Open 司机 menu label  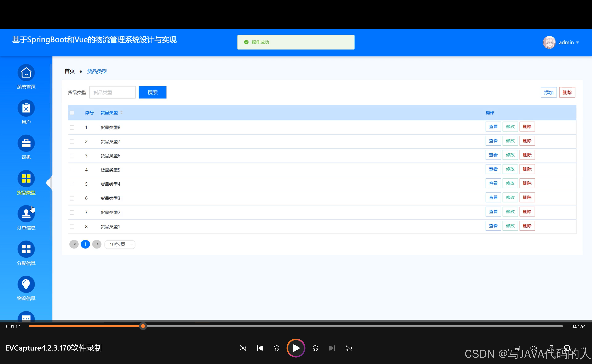click(x=26, y=157)
